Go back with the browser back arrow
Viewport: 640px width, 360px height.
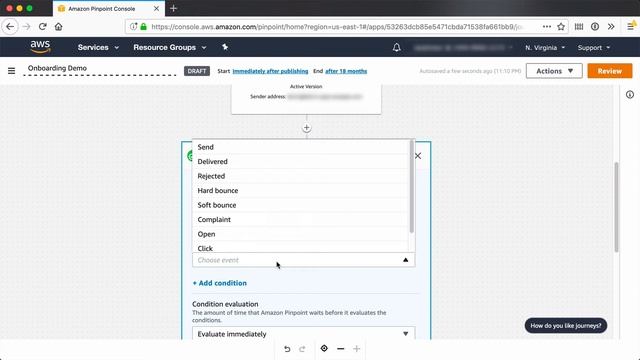click(10, 27)
